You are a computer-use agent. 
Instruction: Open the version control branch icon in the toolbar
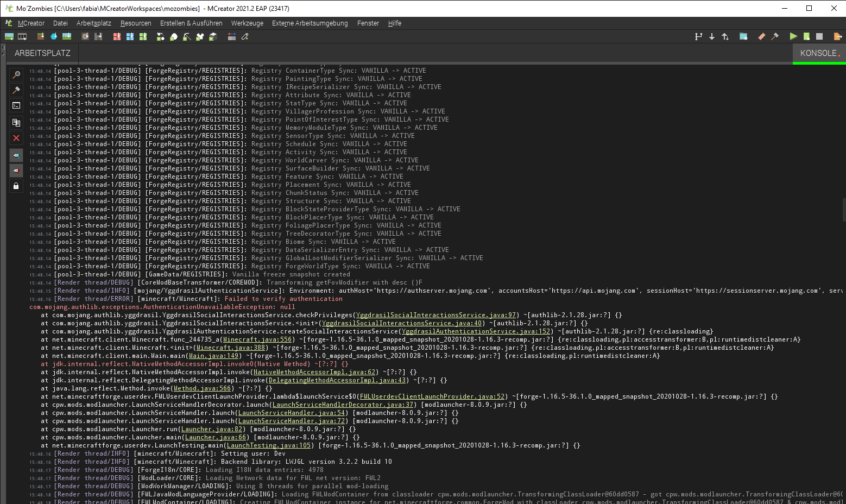699,36
